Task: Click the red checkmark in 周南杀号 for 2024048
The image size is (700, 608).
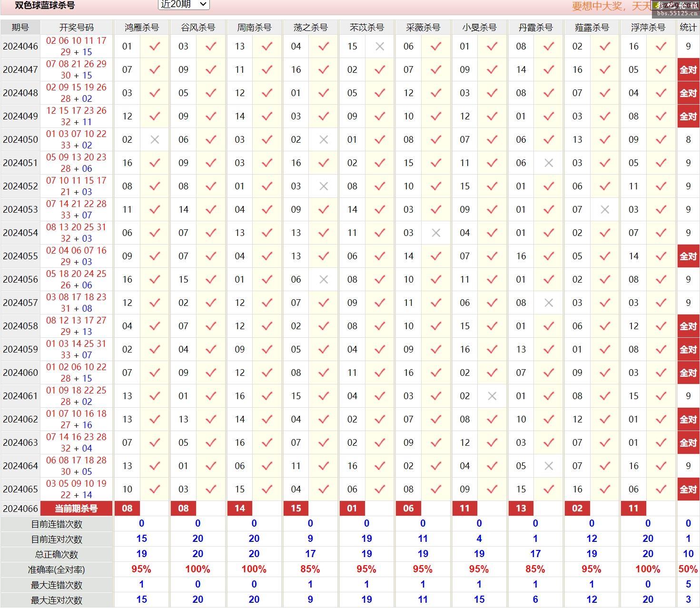Action: coord(267,93)
